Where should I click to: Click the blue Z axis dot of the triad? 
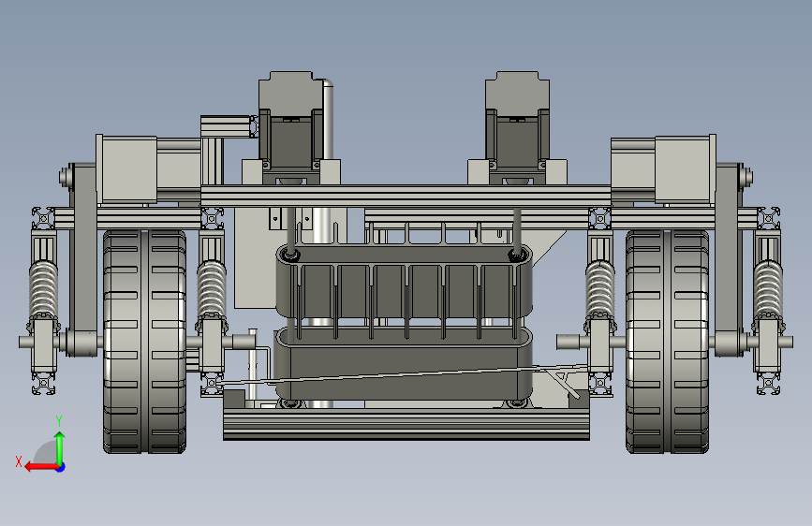(x=61, y=467)
